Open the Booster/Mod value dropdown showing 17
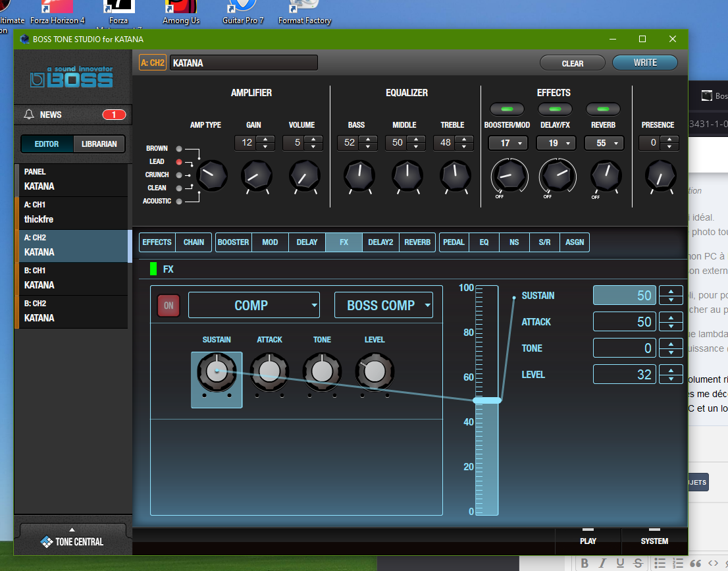 pyautogui.click(x=508, y=143)
